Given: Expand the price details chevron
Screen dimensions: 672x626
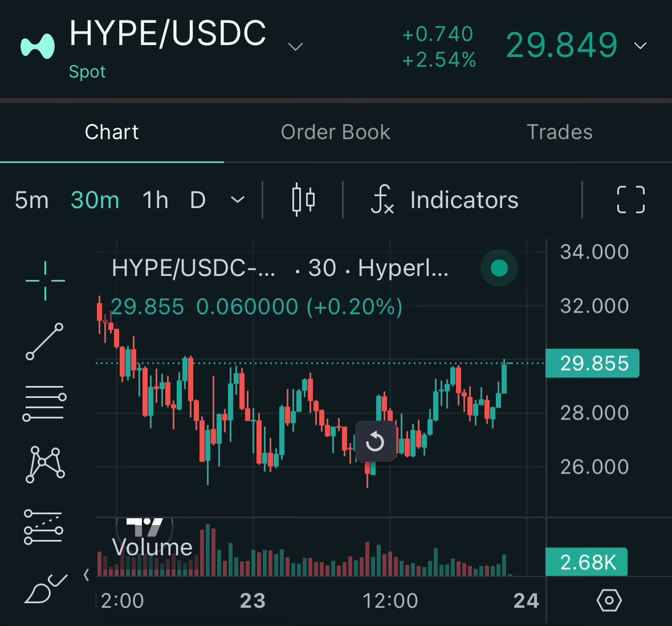Looking at the screenshot, I should point(640,46).
